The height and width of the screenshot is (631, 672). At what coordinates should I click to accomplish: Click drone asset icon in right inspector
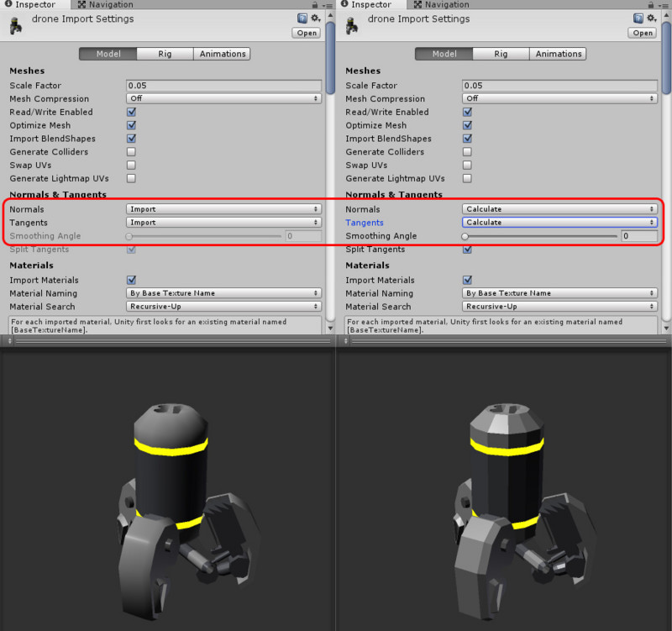point(352,26)
